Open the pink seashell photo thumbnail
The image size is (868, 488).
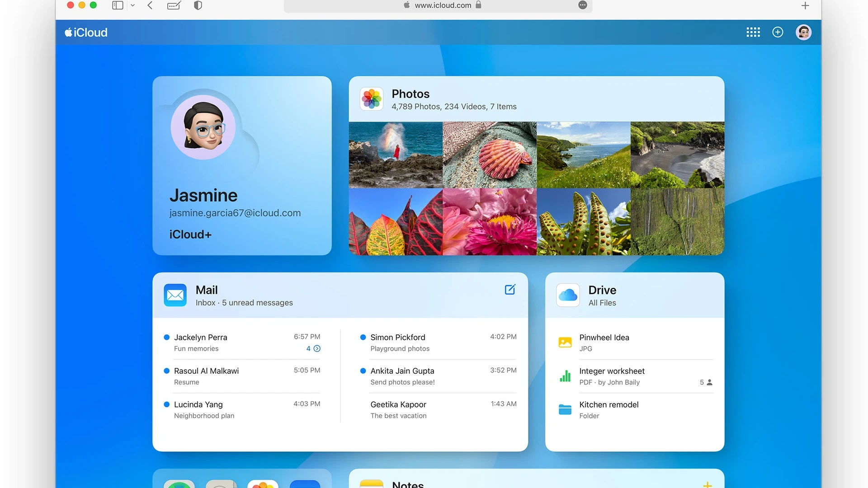tap(490, 155)
